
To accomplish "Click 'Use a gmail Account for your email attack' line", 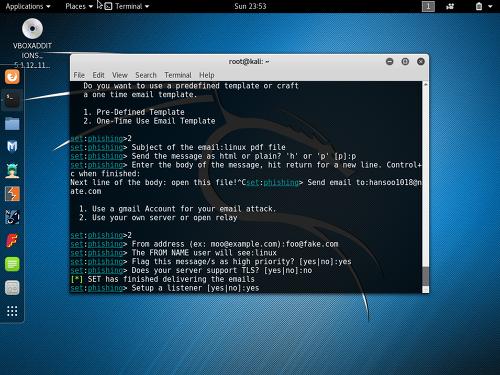I will pyautogui.click(x=177, y=209).
